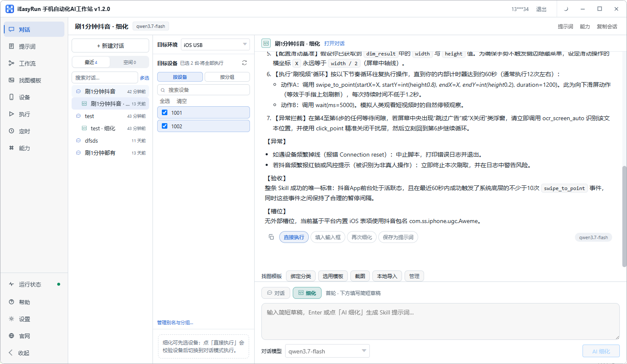Click the message panel vertical scrollbar
Screen dimensions: 627x364
click(624, 216)
